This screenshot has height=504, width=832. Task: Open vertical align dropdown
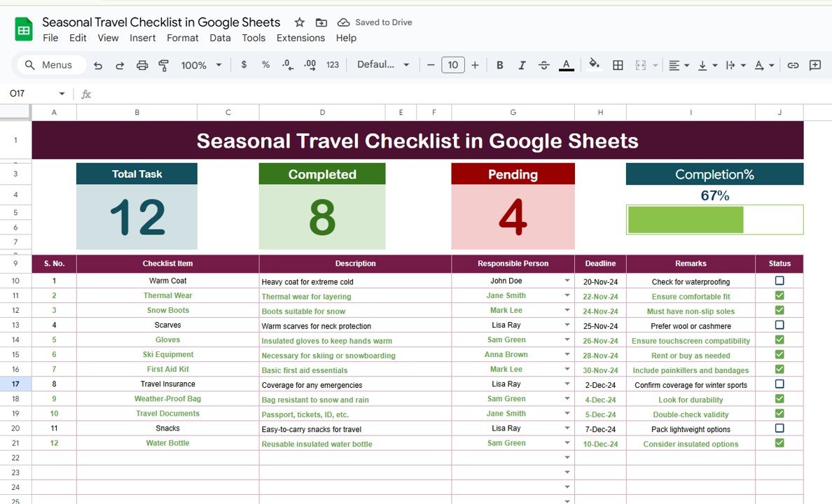pyautogui.click(x=707, y=64)
